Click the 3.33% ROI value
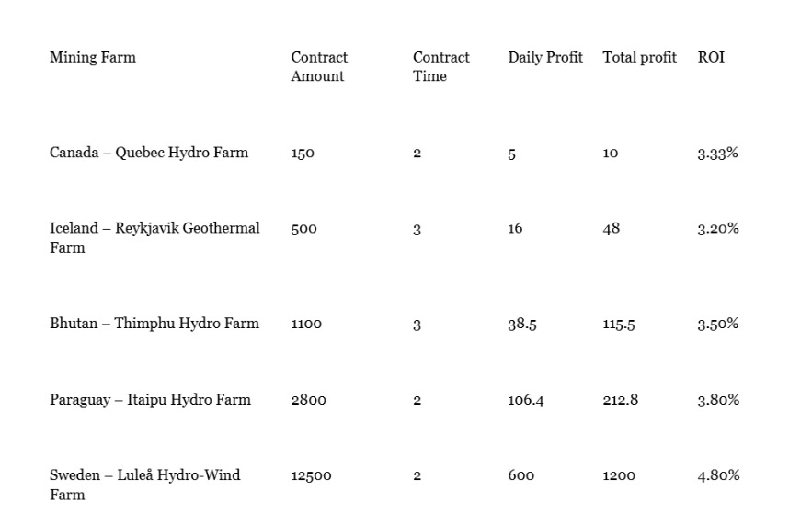The image size is (812, 525). coord(717,154)
